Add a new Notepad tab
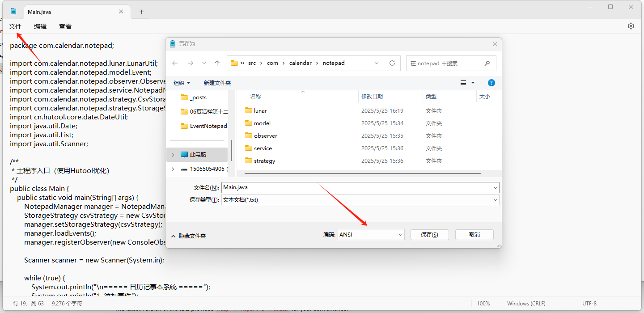Screen dimensions: 644x313 [x=141, y=12]
